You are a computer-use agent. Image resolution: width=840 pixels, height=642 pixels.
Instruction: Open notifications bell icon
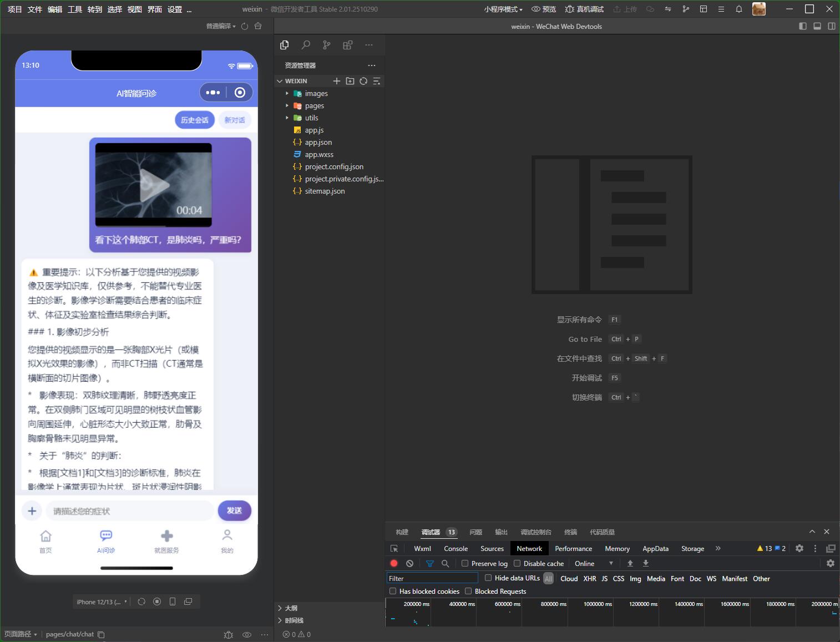(x=738, y=9)
